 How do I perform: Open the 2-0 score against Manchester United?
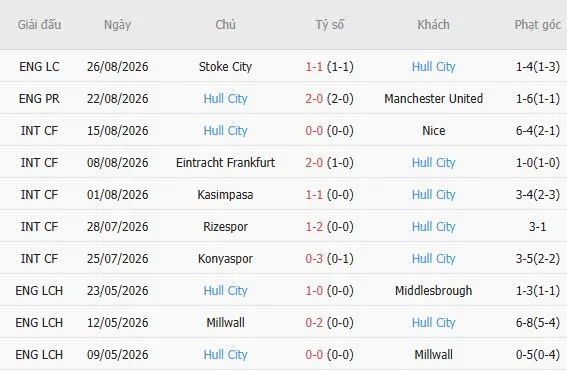pyautogui.click(x=314, y=98)
